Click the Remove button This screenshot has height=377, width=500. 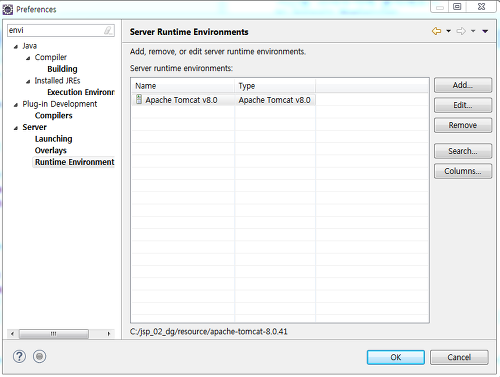coord(463,125)
